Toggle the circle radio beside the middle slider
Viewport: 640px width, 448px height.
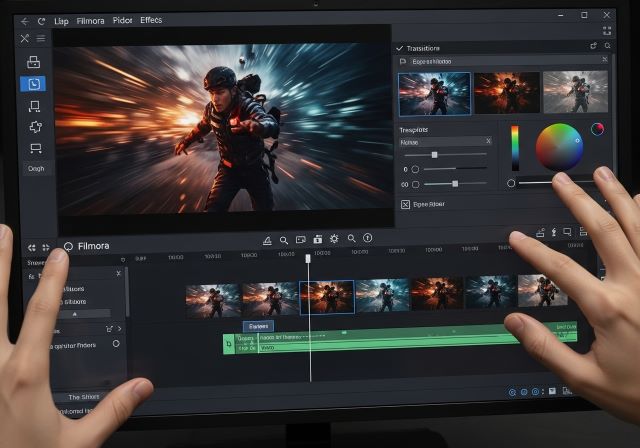click(x=414, y=169)
